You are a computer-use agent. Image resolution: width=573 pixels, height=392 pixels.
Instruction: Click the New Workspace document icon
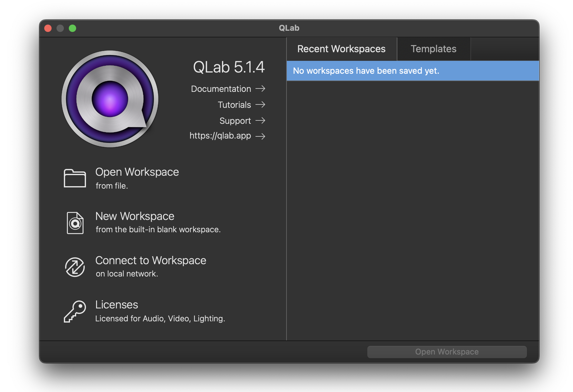tap(75, 223)
